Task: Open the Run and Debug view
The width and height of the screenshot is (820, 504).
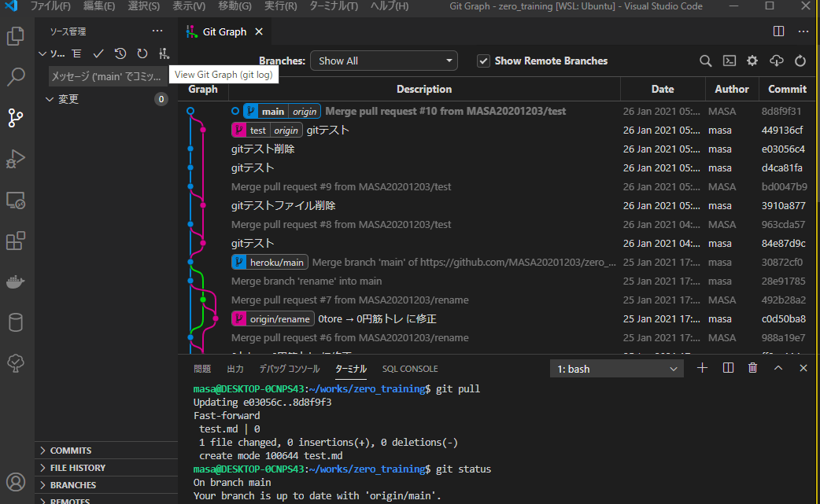Action: [17, 159]
